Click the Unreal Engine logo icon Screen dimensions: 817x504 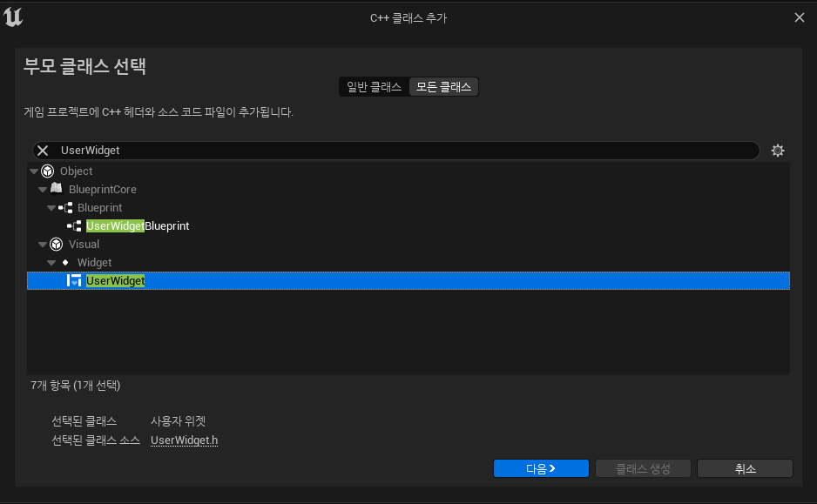coord(13,17)
